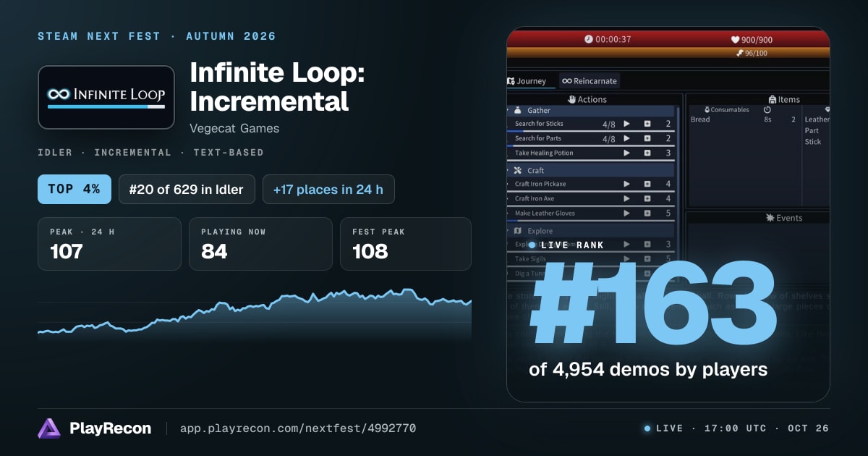Queue Craft Iron Axe with plus icon
Screen dimensions: 868x456
pos(647,198)
